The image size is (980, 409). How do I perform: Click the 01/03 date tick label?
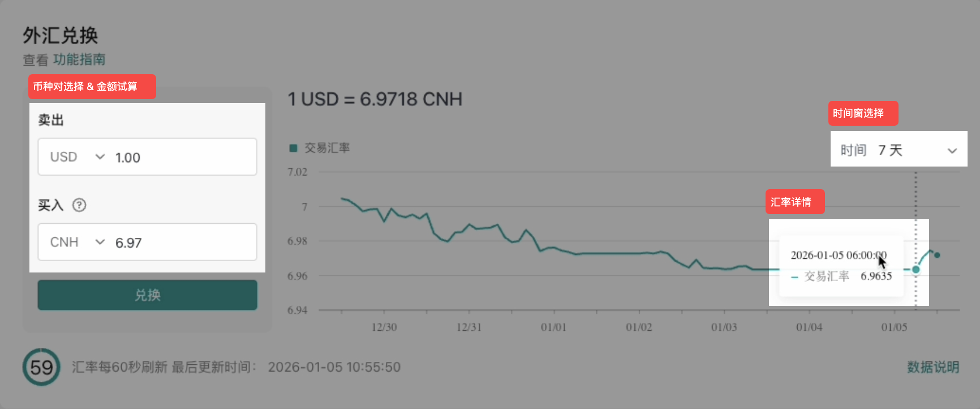pos(724,327)
